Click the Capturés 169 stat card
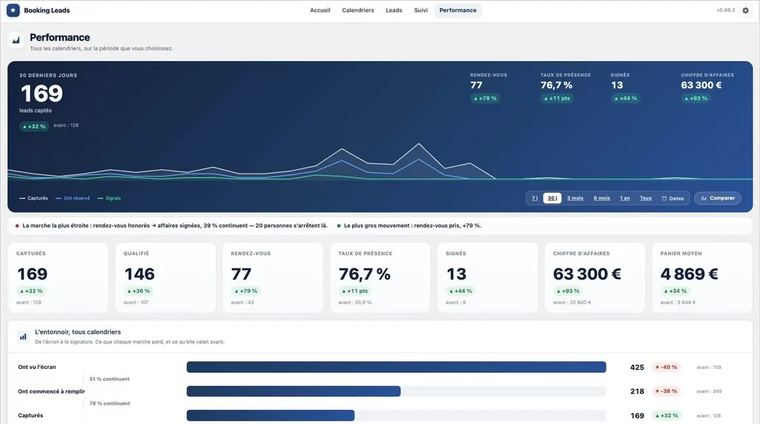This screenshot has height=424, width=760. pyautogui.click(x=58, y=278)
